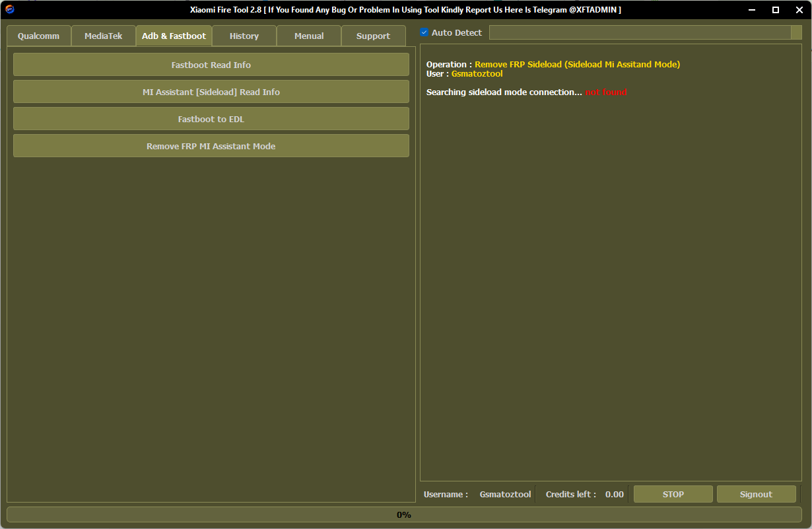Click the Signout button

[x=756, y=494]
